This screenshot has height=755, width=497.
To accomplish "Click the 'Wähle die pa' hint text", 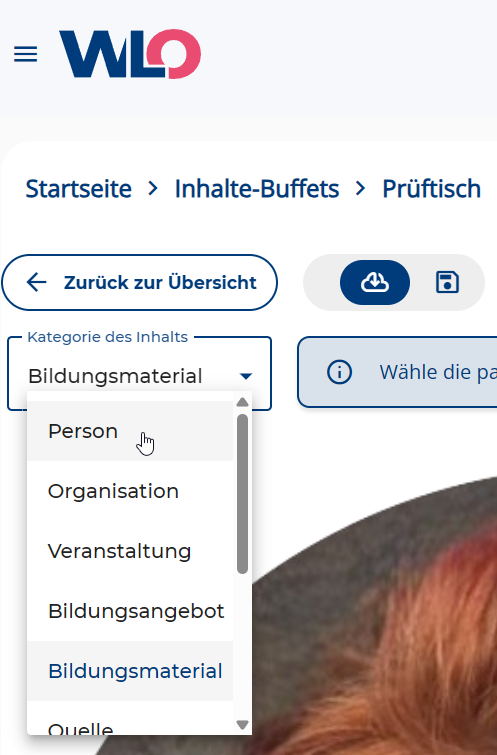I will click(x=438, y=372).
